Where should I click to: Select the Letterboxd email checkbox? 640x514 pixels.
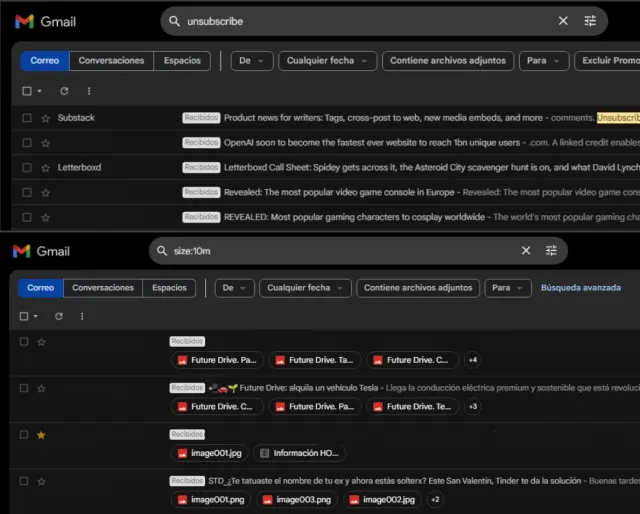[27, 167]
